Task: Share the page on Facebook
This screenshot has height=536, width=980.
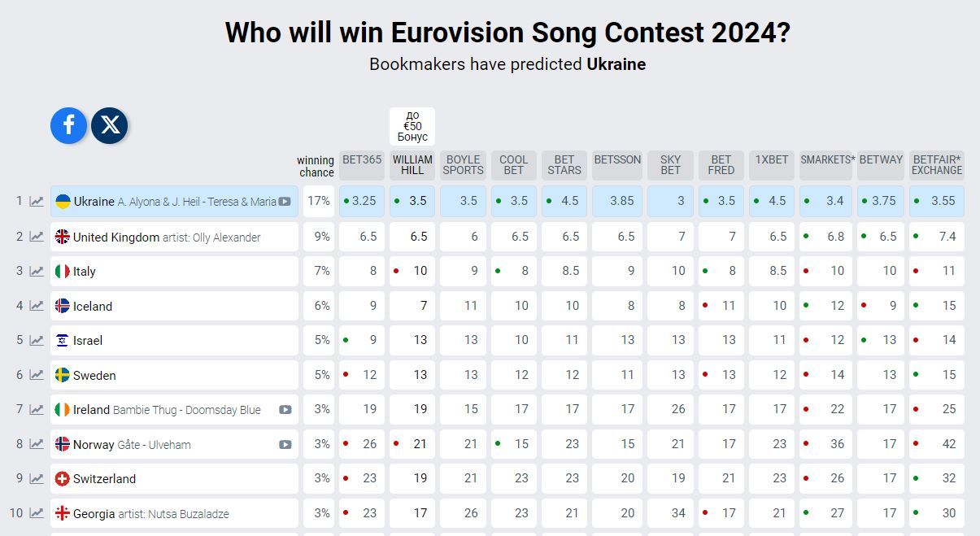Action: click(69, 125)
